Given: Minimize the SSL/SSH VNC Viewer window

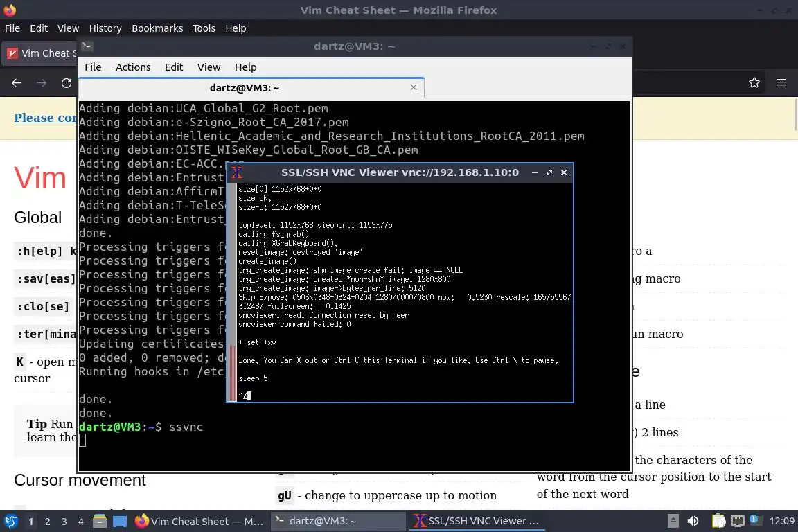Looking at the screenshot, I should click(x=534, y=172).
